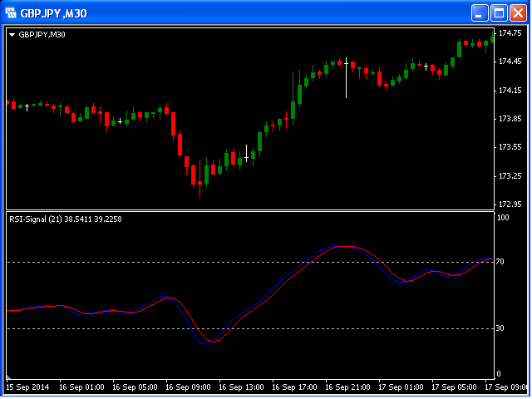This screenshot has height=399, width=532.
Task: Click the 174.75 price axis label
Action: 510,34
